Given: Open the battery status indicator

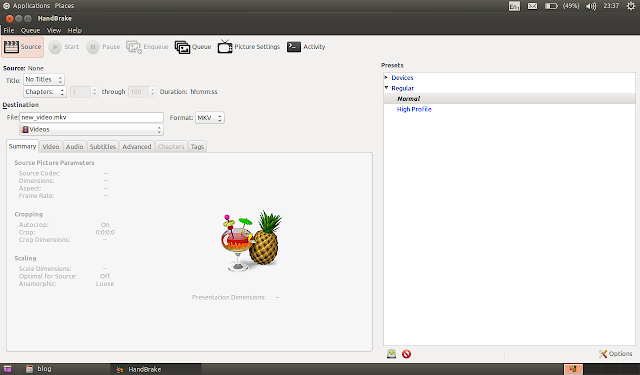Looking at the screenshot, I should point(551,6).
